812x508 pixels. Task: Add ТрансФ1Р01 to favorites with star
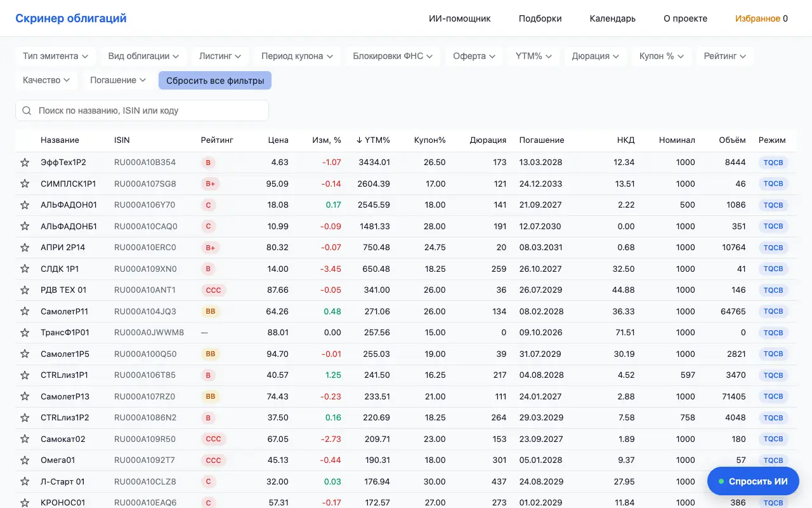[x=25, y=333]
